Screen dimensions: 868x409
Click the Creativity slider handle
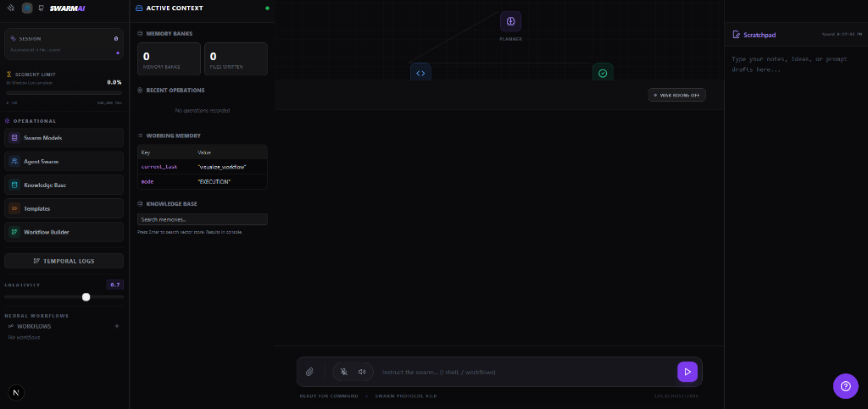point(86,297)
